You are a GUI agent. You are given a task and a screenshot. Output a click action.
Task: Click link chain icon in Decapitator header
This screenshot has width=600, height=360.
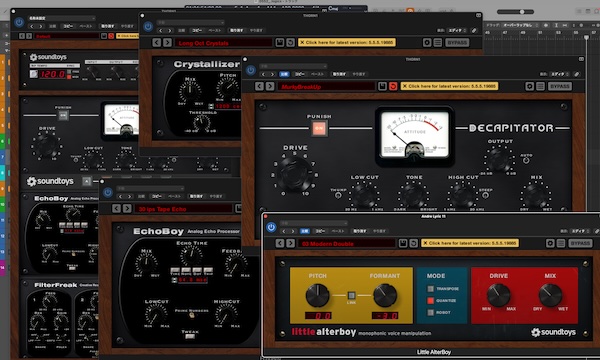[x=577, y=74]
